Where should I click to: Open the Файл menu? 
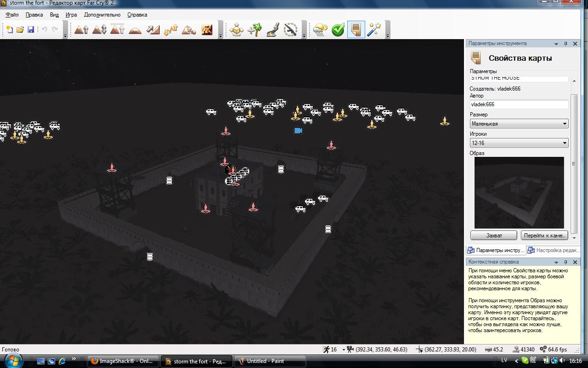(12, 15)
